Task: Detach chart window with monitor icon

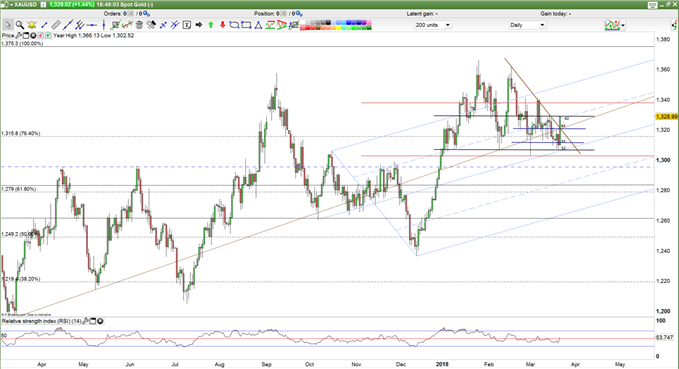Action: 653,5
